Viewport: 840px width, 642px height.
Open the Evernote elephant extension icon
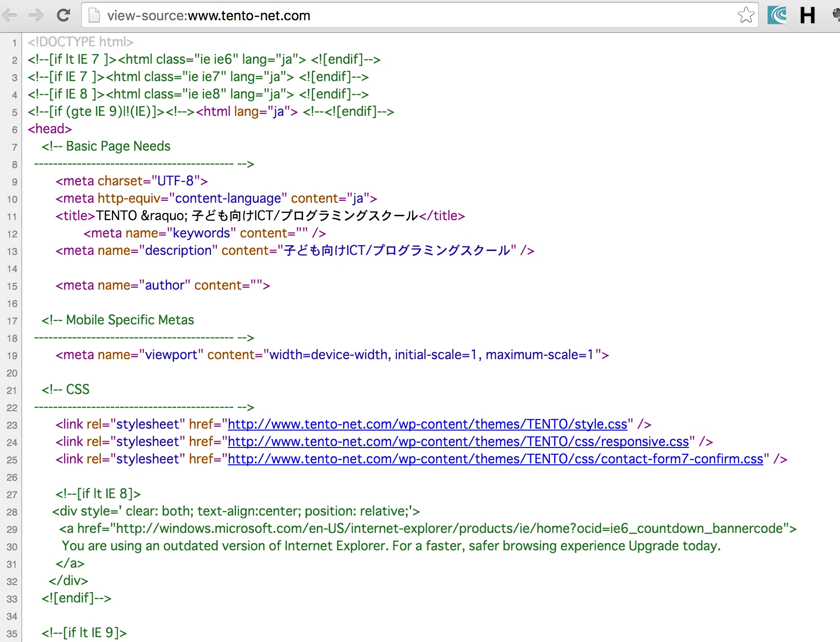(836, 15)
